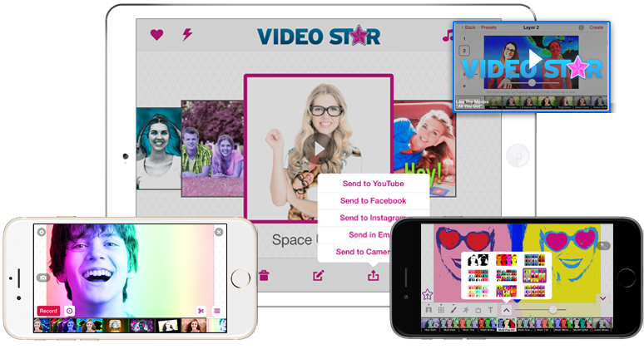The height and width of the screenshot is (349, 644).
Task: Select the pink sparkle dark effect thumbnail
Action: pyautogui.click(x=141, y=325)
